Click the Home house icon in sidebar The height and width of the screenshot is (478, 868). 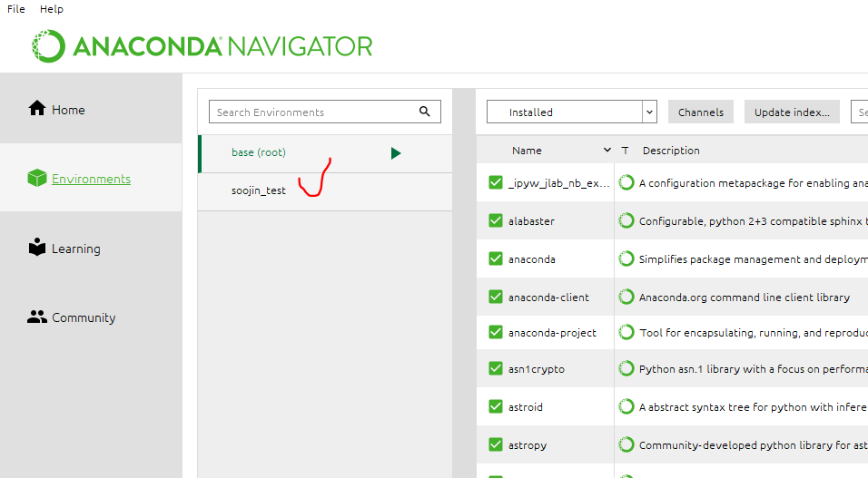[x=37, y=108]
